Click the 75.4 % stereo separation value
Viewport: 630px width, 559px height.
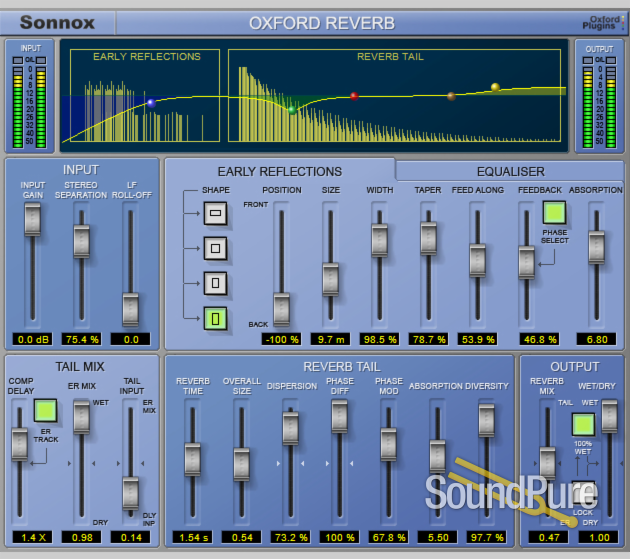pos(82,339)
